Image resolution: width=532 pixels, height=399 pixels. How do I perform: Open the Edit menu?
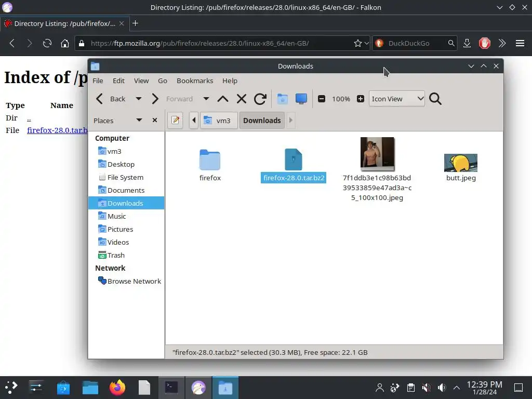coord(118,81)
